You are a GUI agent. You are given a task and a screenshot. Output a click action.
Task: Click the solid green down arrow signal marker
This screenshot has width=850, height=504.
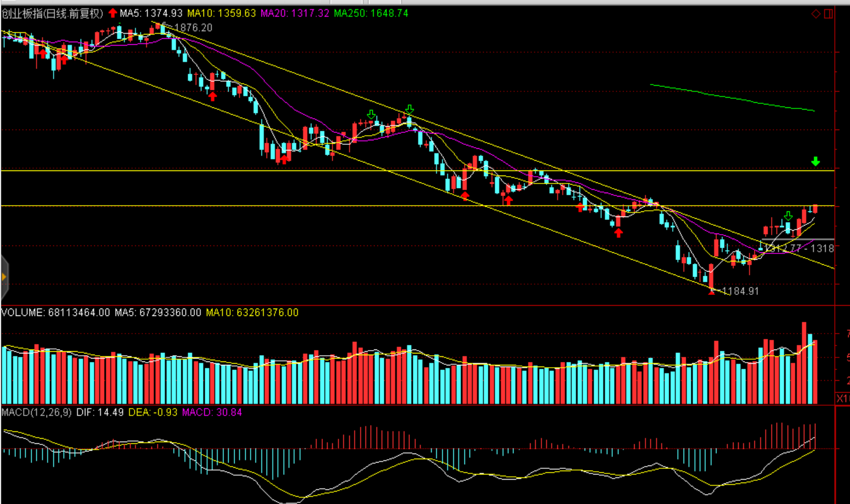pos(815,162)
